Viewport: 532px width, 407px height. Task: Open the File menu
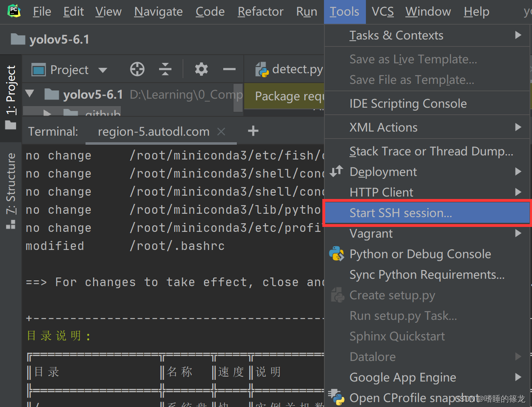[42, 12]
